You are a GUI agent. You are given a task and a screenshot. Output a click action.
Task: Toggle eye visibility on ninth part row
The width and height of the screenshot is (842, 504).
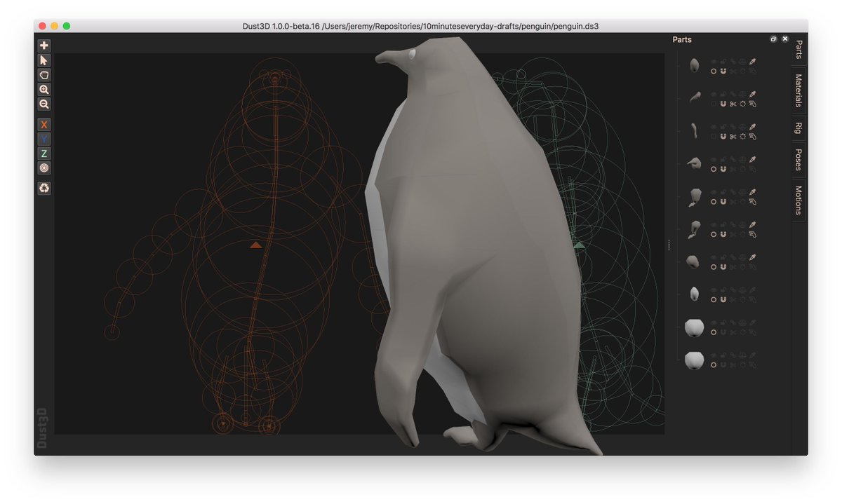click(x=714, y=322)
